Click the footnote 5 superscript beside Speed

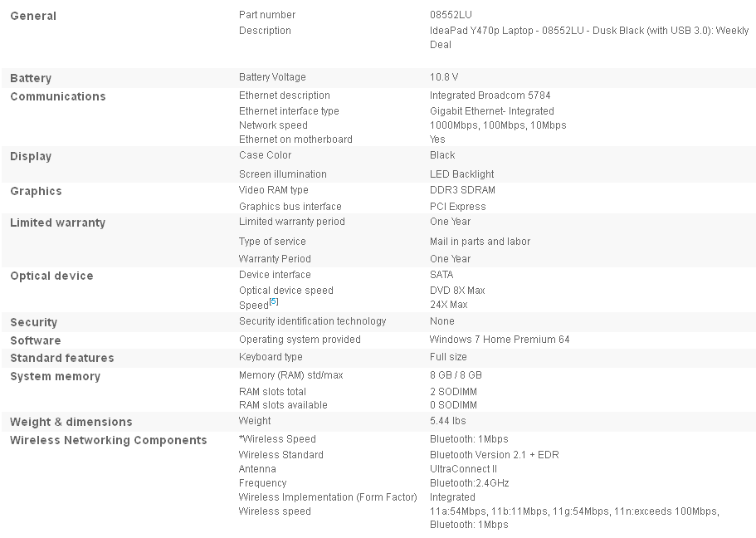coord(274,301)
